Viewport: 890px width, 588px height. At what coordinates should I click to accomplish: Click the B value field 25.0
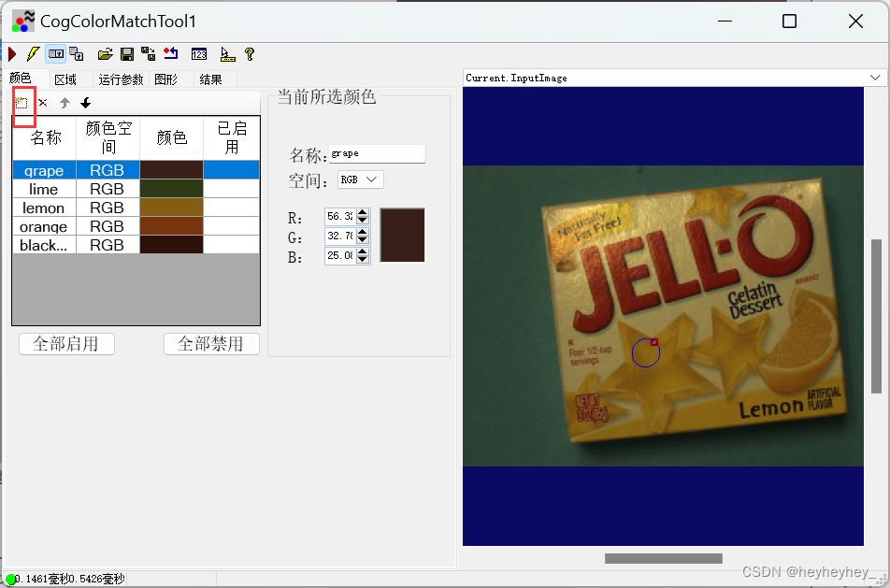pyautogui.click(x=340, y=255)
